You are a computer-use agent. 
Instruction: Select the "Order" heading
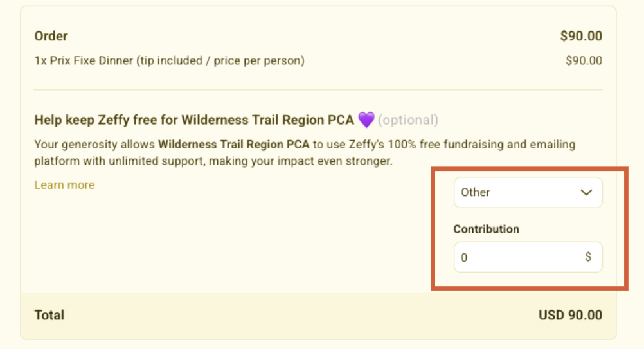(x=51, y=36)
